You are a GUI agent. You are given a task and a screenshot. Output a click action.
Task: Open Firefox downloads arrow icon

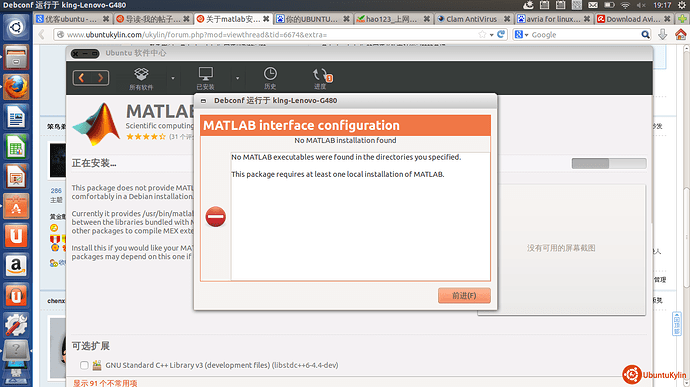(662, 34)
